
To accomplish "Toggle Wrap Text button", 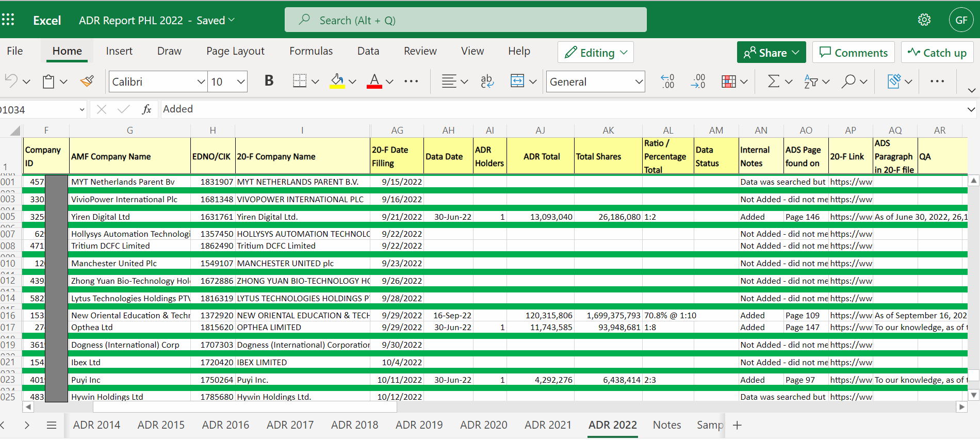I will pyautogui.click(x=486, y=82).
